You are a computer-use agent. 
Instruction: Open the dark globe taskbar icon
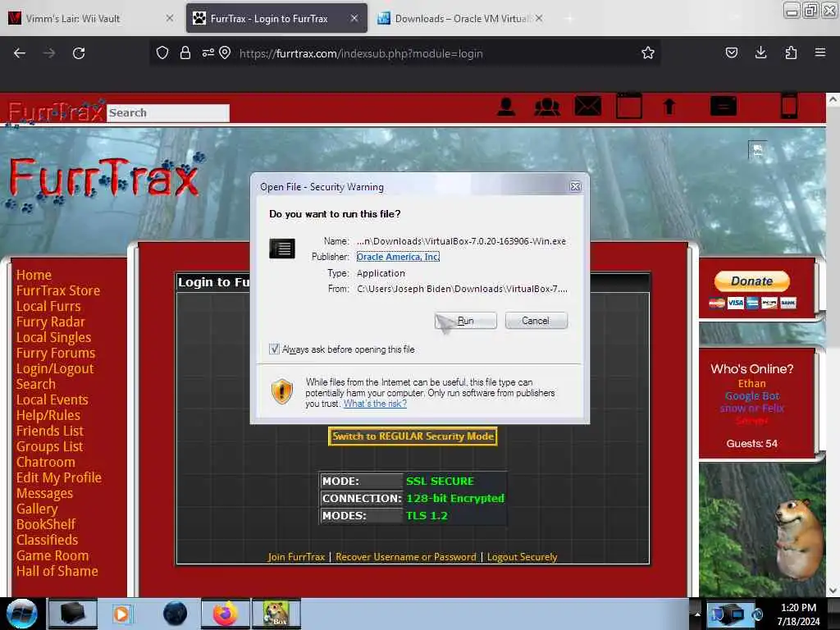coord(175,614)
